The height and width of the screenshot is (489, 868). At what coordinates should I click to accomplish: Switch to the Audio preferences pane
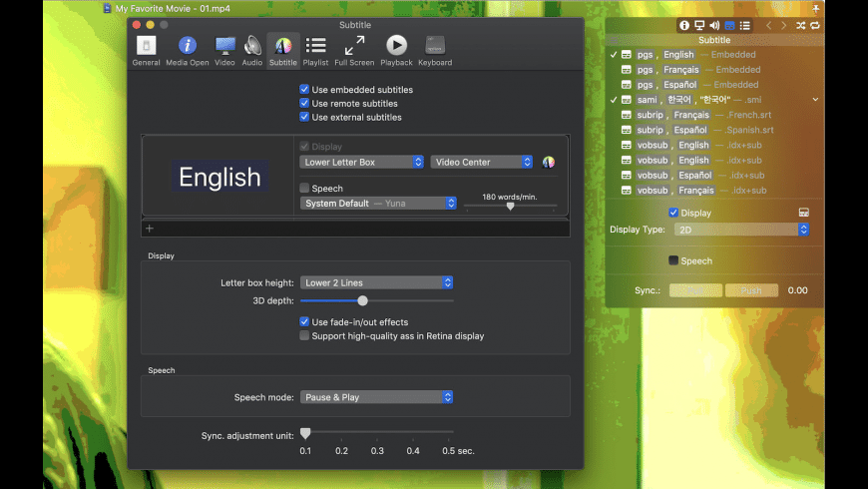(x=251, y=51)
